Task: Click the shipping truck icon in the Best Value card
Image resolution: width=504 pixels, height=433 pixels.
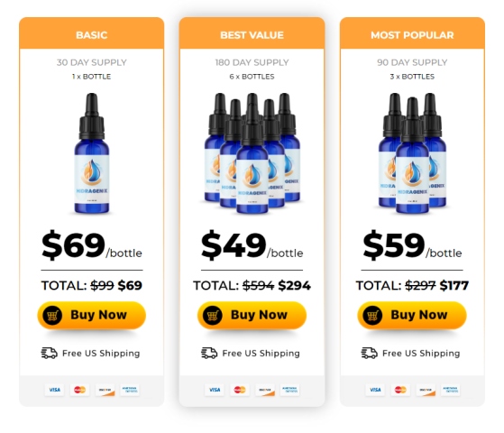Action: point(209,353)
